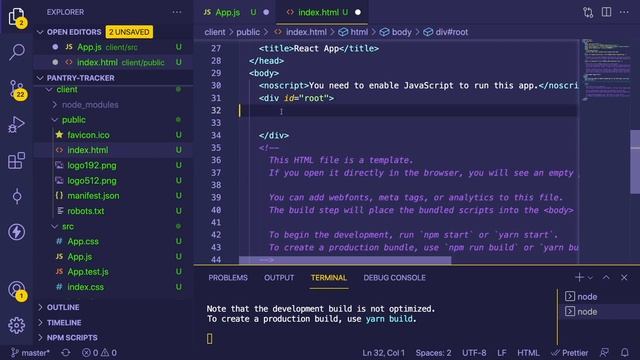Add a new terminal with plus icon
This screenshot has width=640, height=360.
pos(579,278)
